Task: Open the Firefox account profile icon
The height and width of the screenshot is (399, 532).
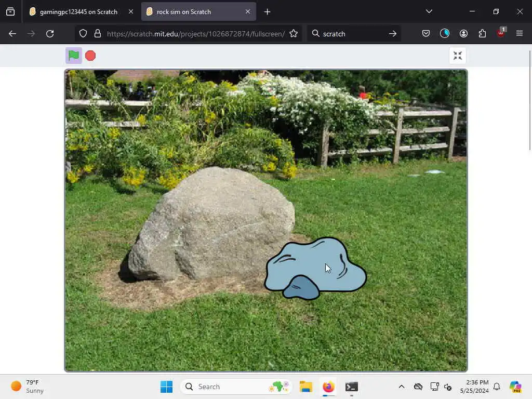Action: coord(463,33)
